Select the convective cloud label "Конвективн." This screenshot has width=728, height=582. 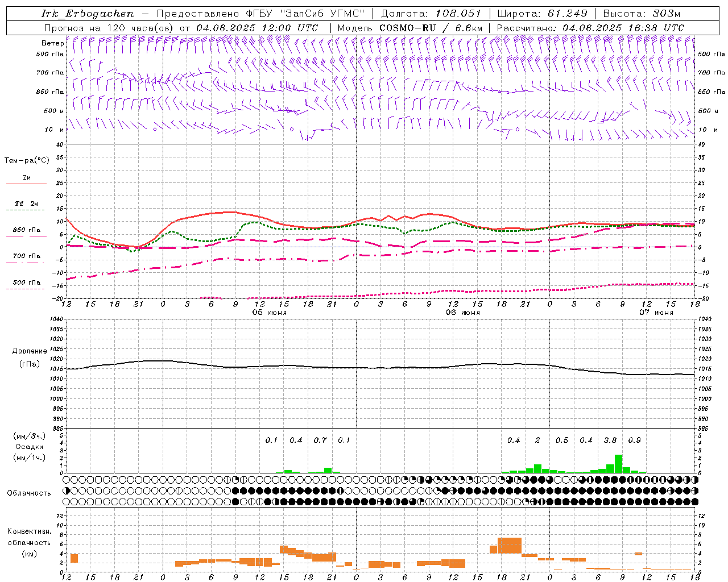point(29,531)
